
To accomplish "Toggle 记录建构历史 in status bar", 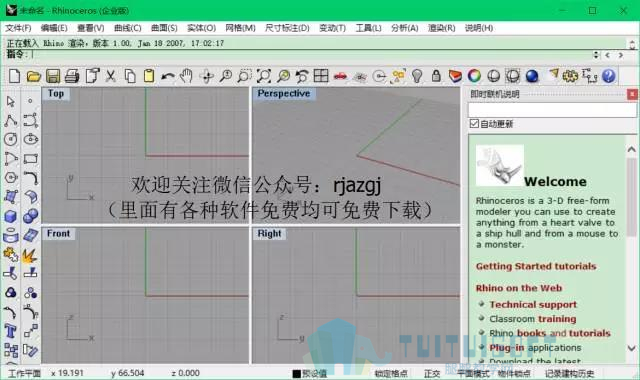I will [x=569, y=373].
